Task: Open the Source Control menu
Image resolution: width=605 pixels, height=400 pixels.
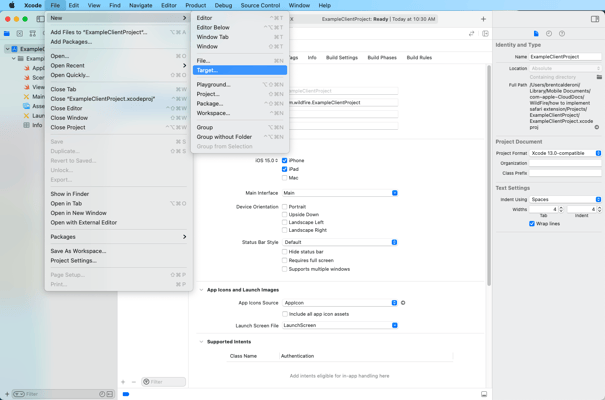Action: pos(260,5)
